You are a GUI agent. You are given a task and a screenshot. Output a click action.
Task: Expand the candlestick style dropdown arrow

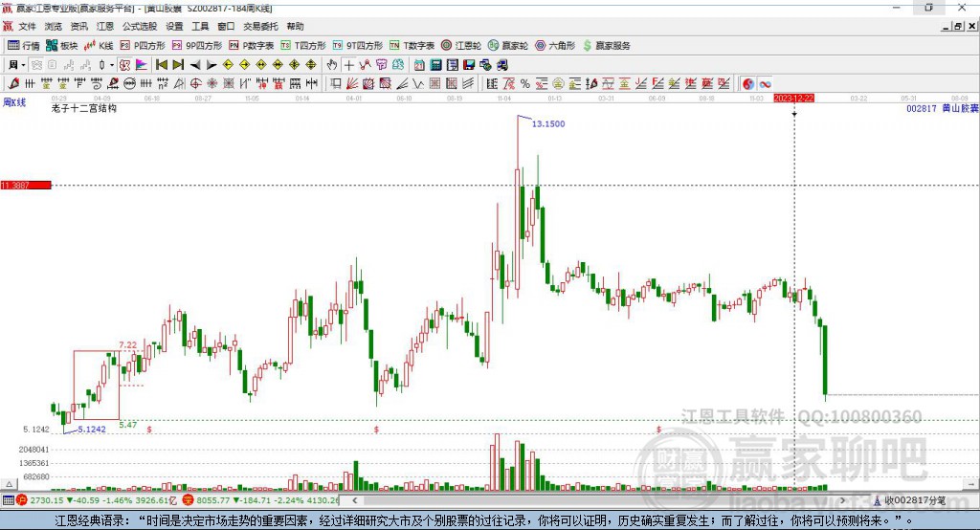tap(112, 65)
